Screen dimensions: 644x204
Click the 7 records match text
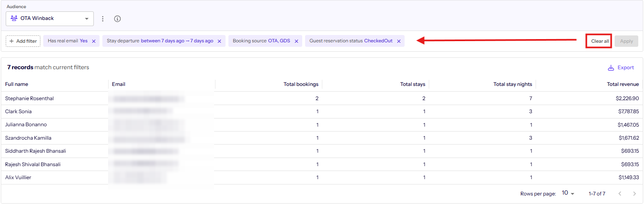[x=48, y=68]
